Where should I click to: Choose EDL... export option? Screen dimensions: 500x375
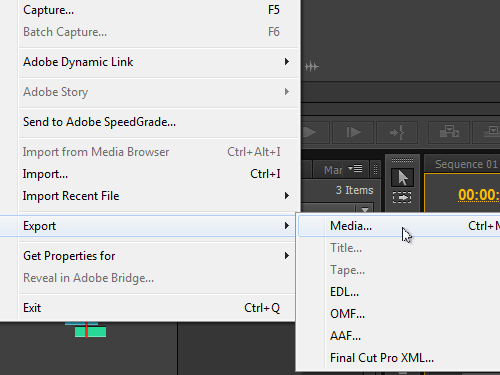pyautogui.click(x=399, y=292)
